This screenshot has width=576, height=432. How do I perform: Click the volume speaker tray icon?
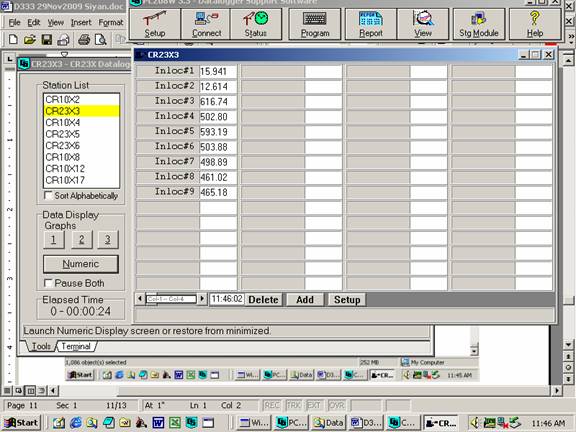[x=475, y=423]
